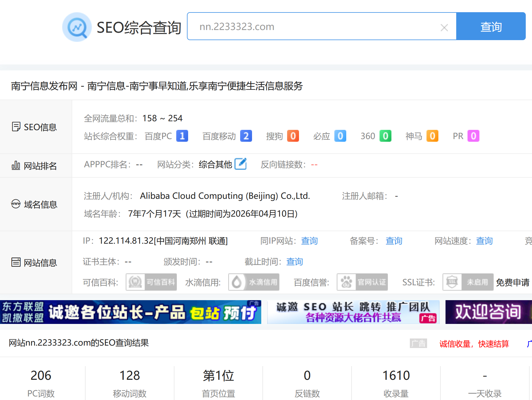532x400 pixels.
Task: Query the 备案号 record link
Action: [x=394, y=241]
